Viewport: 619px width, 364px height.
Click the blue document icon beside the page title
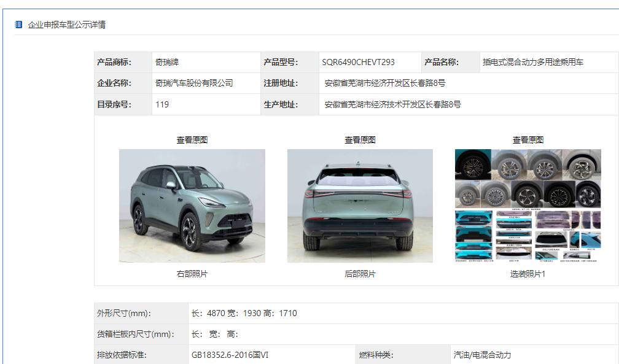pos(19,26)
